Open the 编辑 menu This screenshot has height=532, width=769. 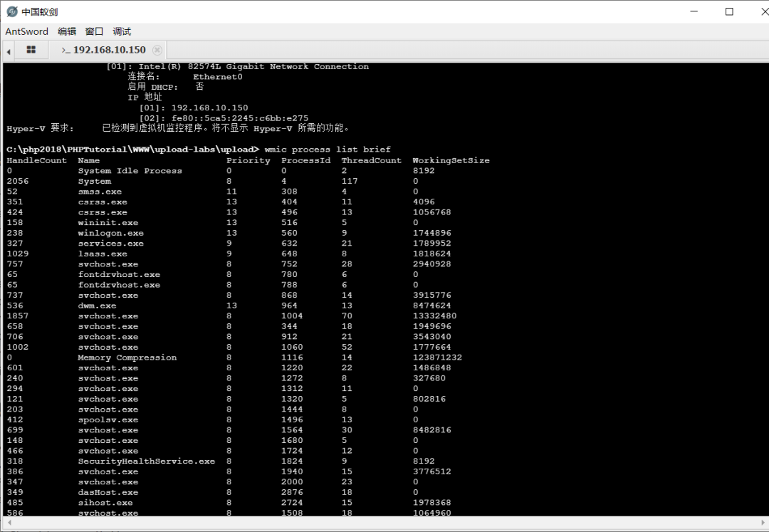pos(67,31)
